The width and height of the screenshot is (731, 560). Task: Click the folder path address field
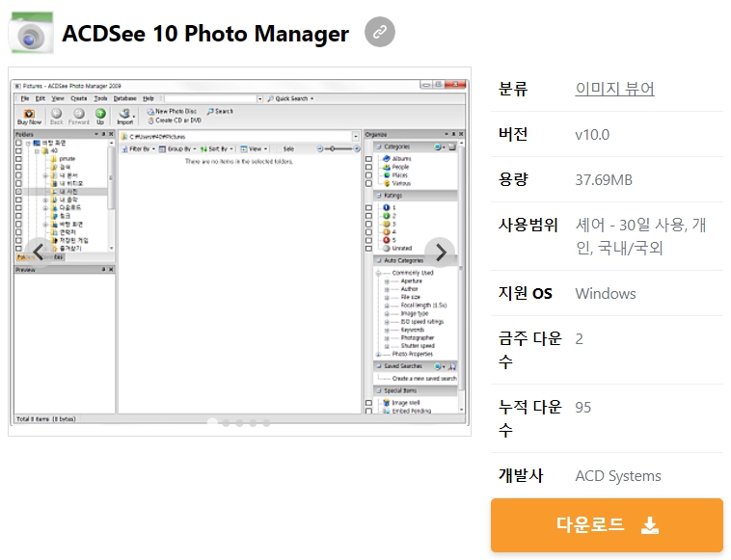(x=239, y=137)
